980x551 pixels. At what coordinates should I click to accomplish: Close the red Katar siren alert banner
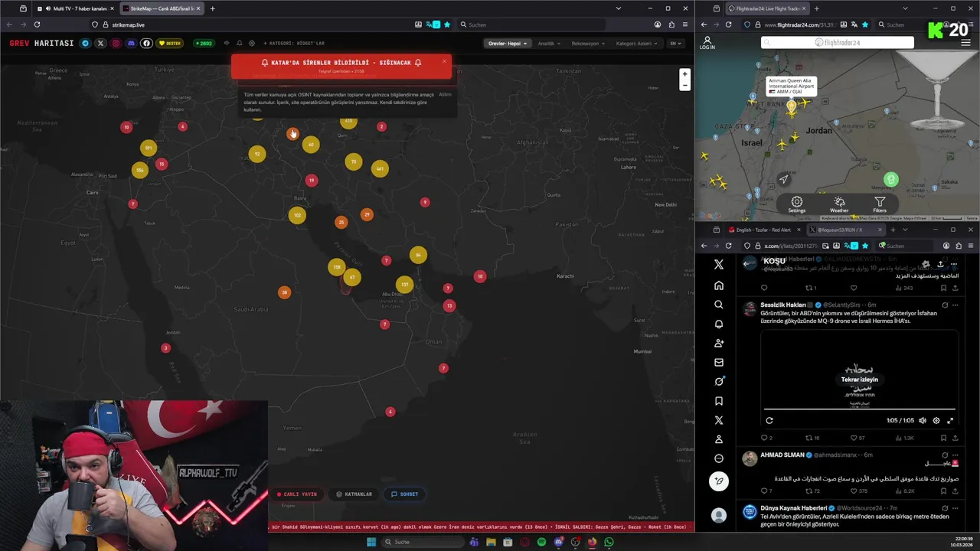[444, 62]
